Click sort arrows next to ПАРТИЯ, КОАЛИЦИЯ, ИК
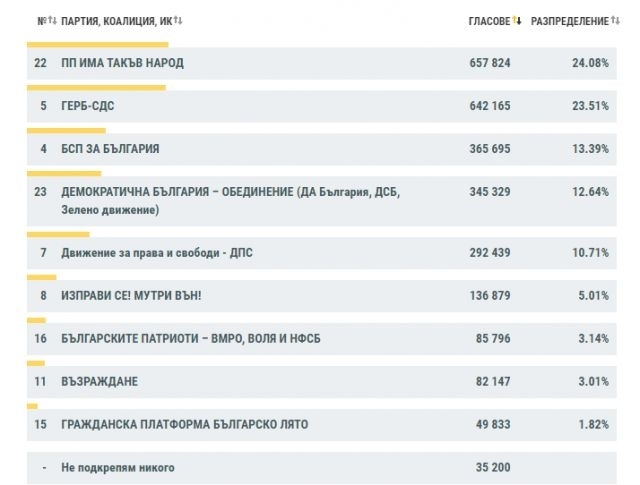Image resolution: width=640 pixels, height=485 pixels. (x=178, y=21)
